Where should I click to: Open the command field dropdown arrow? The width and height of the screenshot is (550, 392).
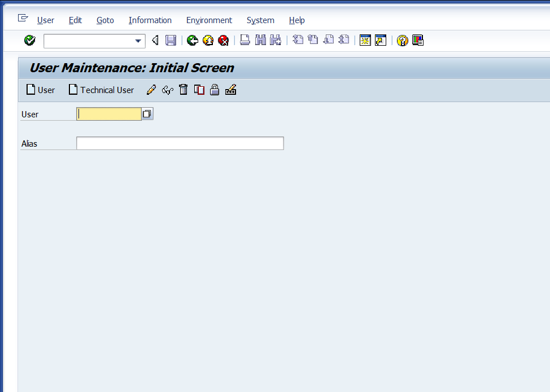pyautogui.click(x=138, y=41)
